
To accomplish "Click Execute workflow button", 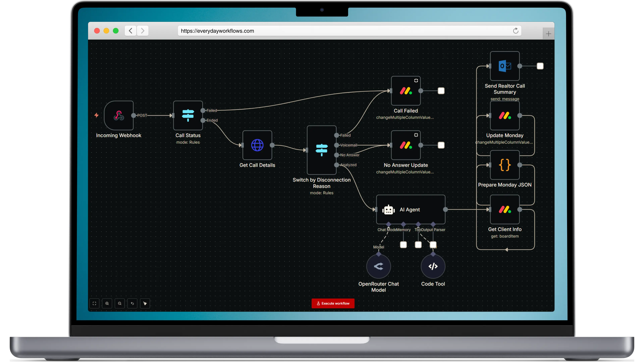I will click(333, 303).
